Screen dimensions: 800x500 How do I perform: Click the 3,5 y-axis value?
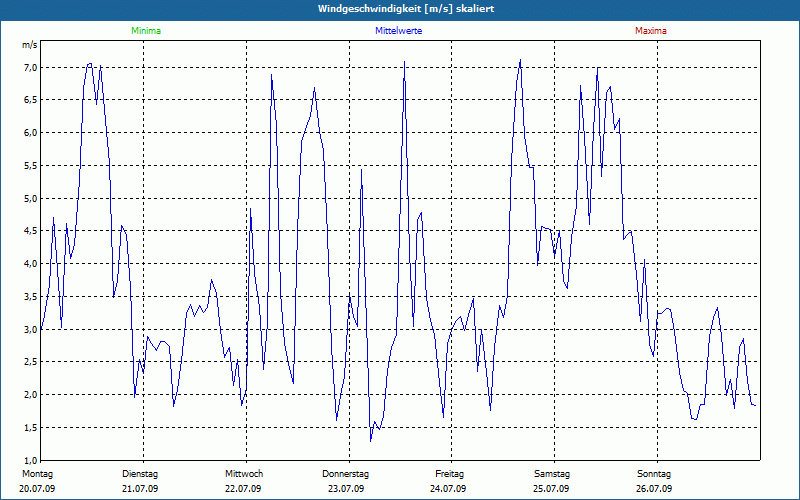[30, 296]
